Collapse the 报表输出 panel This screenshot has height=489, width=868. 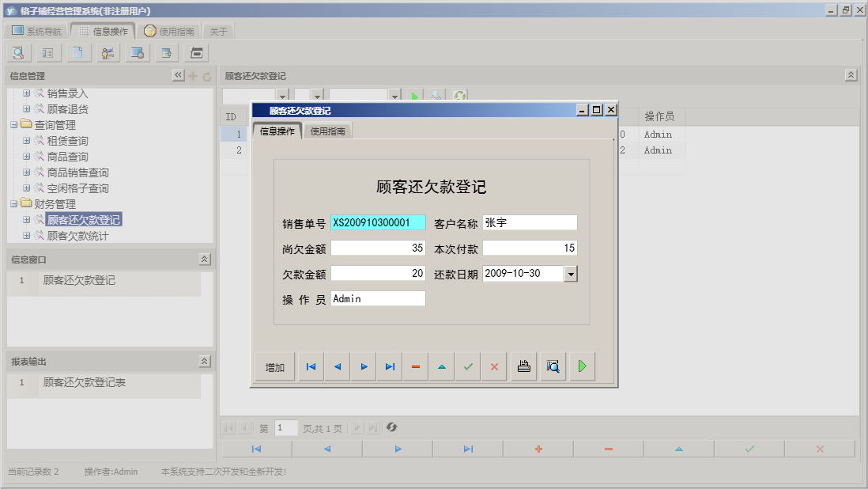coord(204,361)
